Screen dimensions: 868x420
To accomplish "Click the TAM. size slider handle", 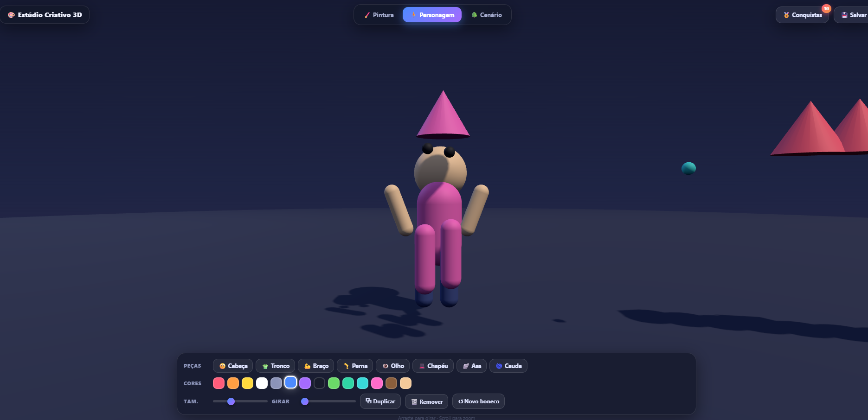I will pos(231,401).
